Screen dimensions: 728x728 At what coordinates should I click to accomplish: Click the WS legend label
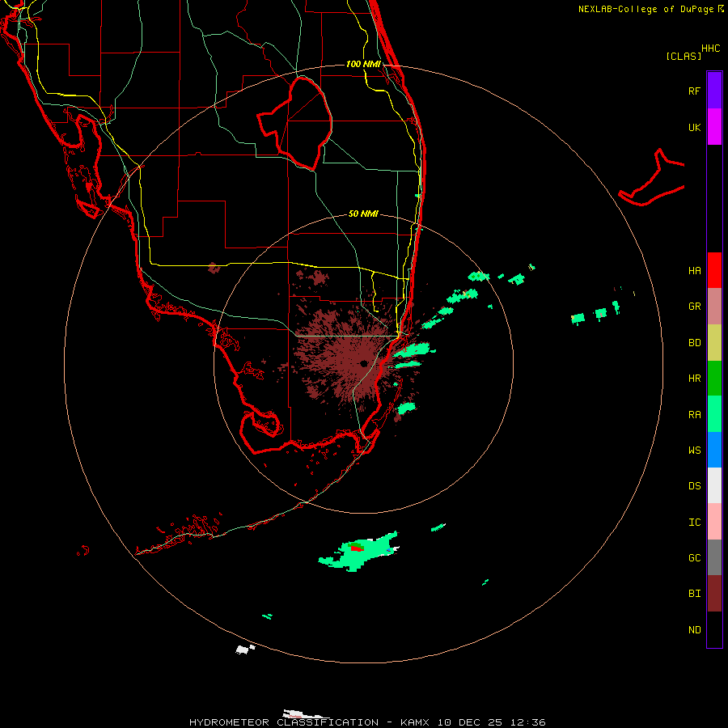(694, 451)
